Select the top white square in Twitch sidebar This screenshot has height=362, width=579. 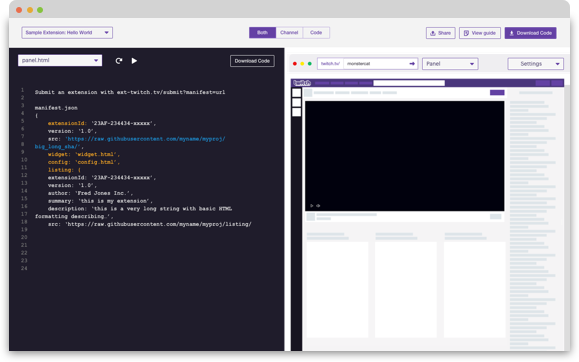297,92
